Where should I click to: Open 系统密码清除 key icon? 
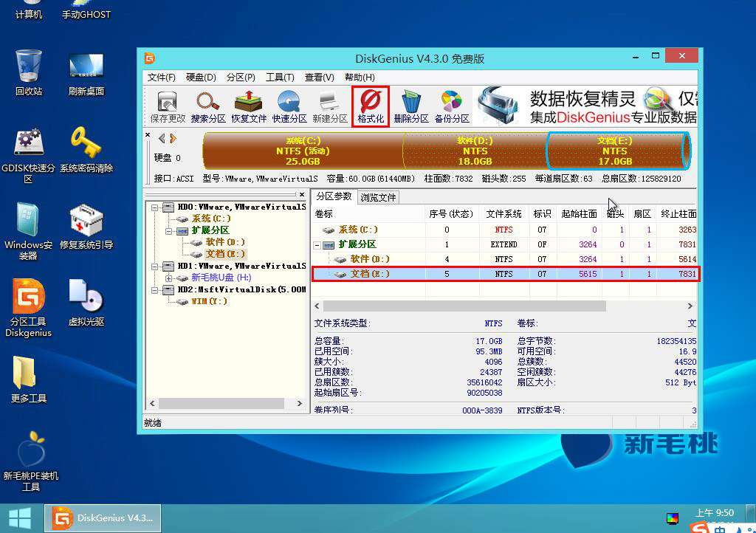(x=86, y=149)
